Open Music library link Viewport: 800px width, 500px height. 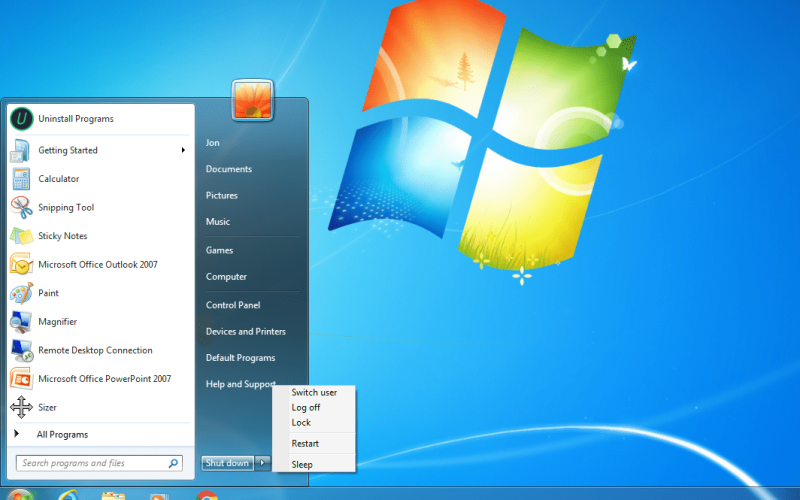pos(218,222)
